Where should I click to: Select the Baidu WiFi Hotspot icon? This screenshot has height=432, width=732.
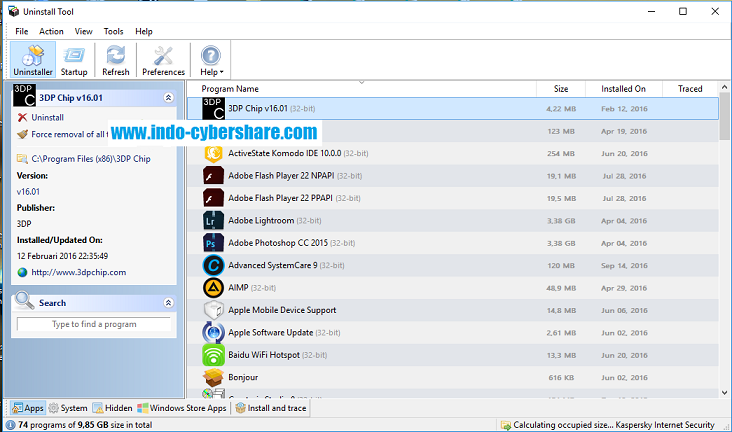coord(213,355)
